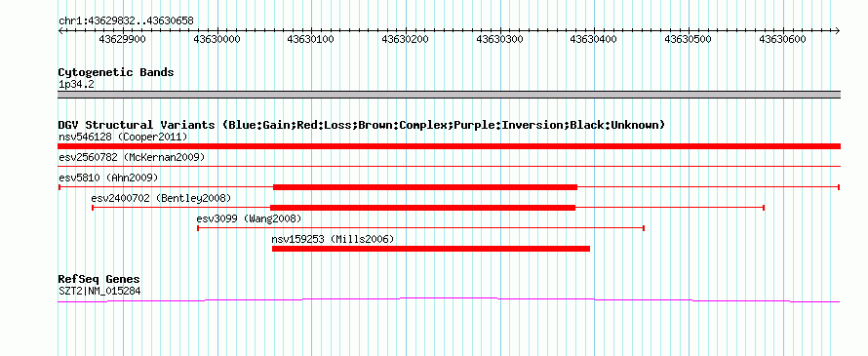Select the 1p34.2 band label
The height and width of the screenshot is (356, 868).
click(76, 85)
